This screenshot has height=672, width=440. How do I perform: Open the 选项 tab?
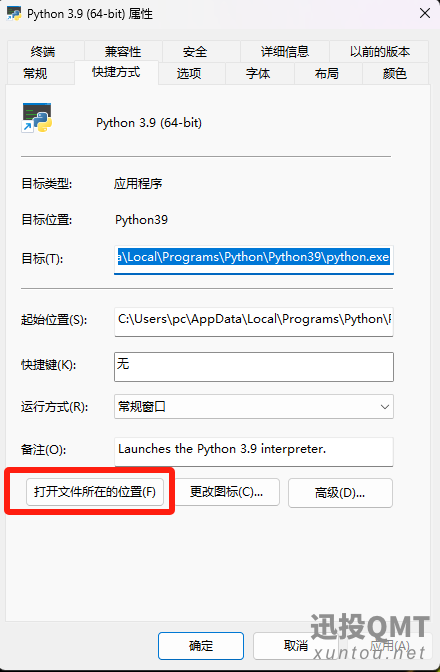(x=189, y=73)
